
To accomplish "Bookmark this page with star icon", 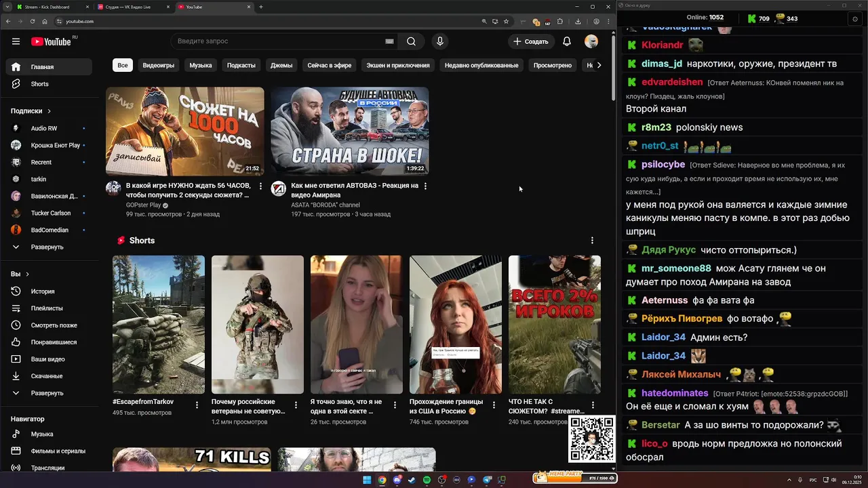I will coord(506,21).
